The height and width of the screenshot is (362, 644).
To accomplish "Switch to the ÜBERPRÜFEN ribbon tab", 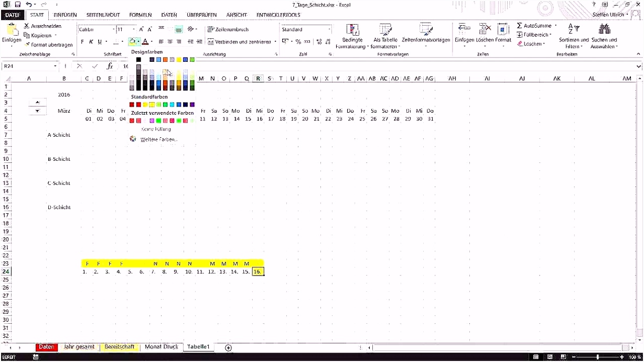I will point(202,15).
